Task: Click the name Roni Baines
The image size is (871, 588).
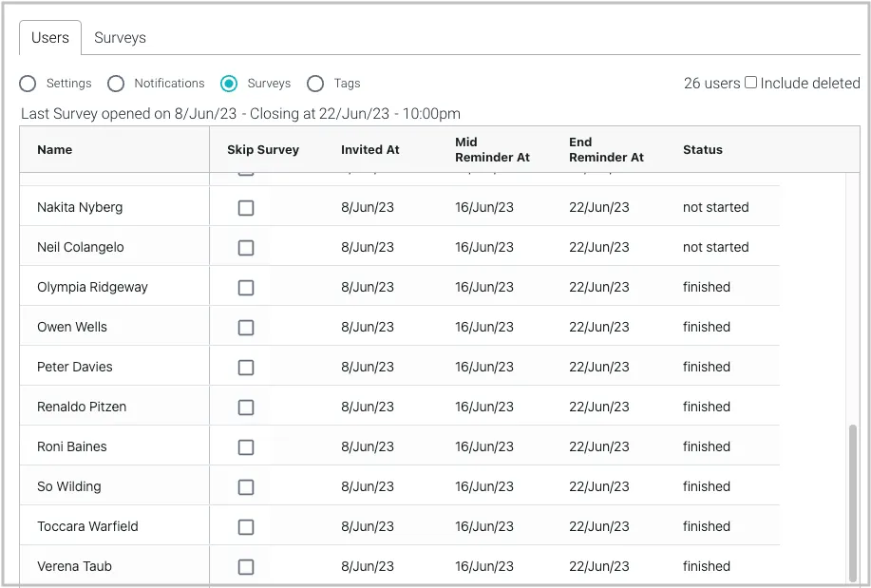Action: (x=72, y=446)
